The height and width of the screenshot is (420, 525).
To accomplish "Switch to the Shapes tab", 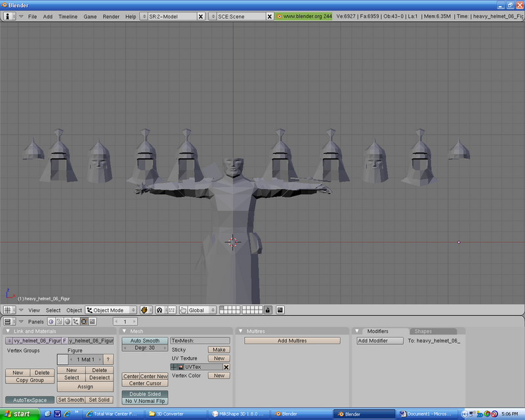I will (x=423, y=331).
